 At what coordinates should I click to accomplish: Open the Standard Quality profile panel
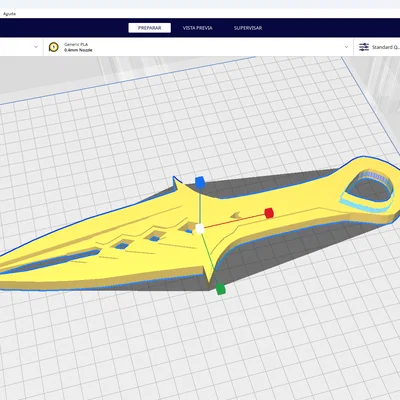[377, 47]
